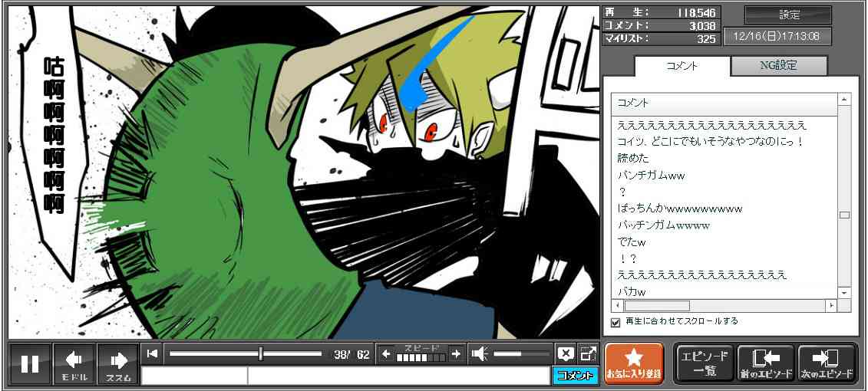Toggle scroll-with-playback checkbox

click(615, 322)
